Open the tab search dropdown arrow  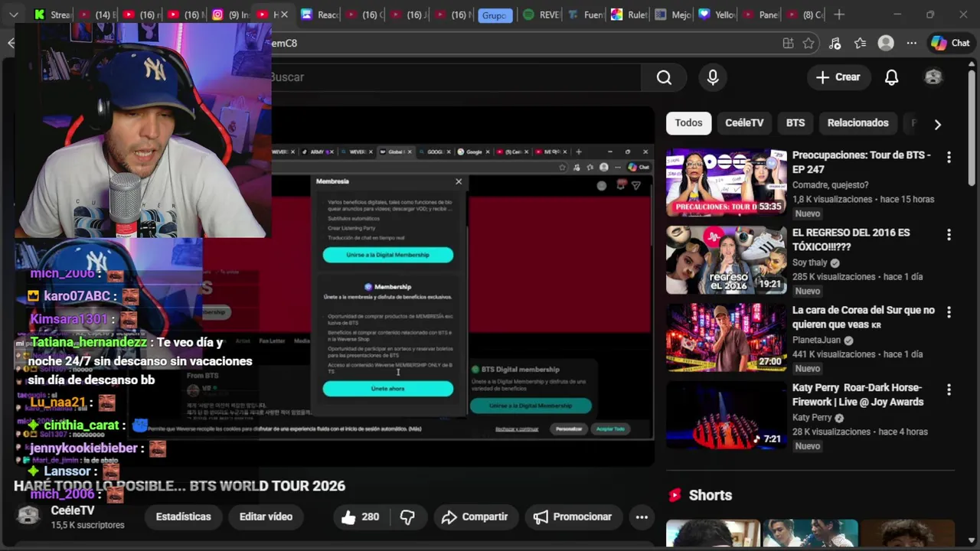coord(13,15)
